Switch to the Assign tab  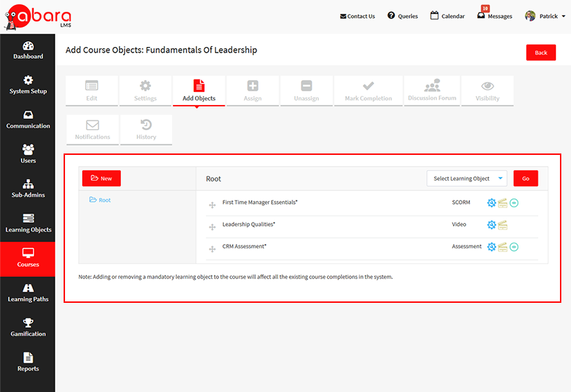coord(253,91)
